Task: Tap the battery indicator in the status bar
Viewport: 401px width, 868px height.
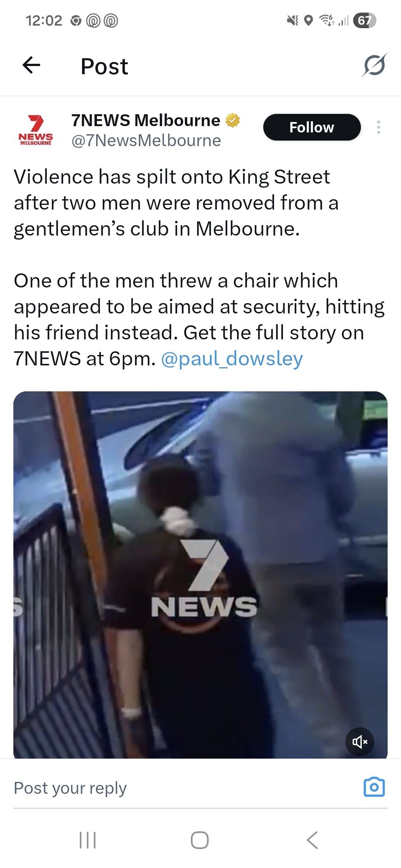Action: (x=365, y=20)
